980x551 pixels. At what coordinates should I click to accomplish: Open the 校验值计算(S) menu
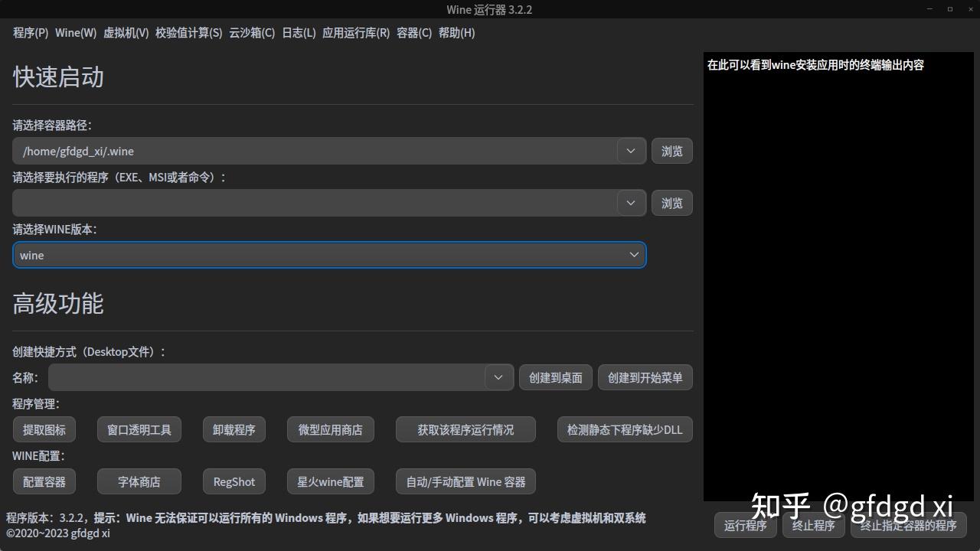pyautogui.click(x=188, y=33)
